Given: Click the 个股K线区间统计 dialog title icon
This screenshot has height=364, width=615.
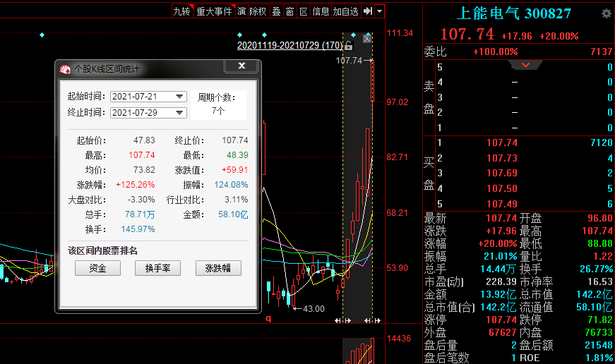Looking at the screenshot, I should tap(65, 69).
